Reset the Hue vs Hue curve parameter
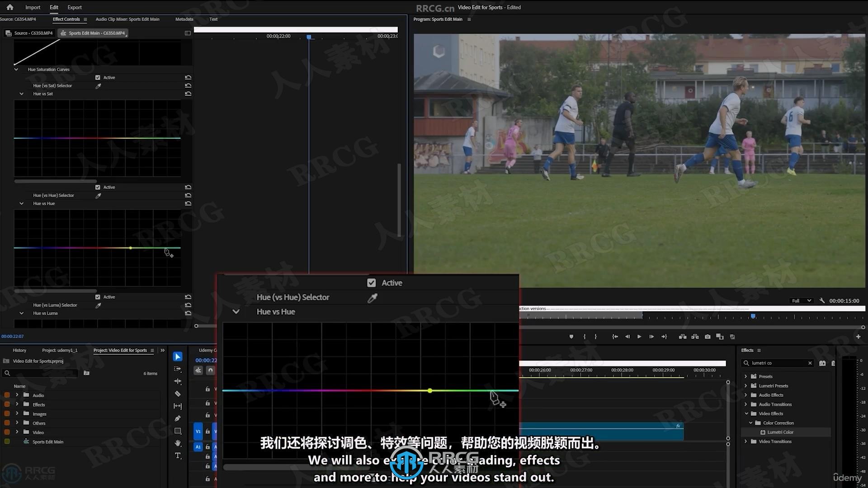Screen dimensions: 868x488 click(x=188, y=204)
